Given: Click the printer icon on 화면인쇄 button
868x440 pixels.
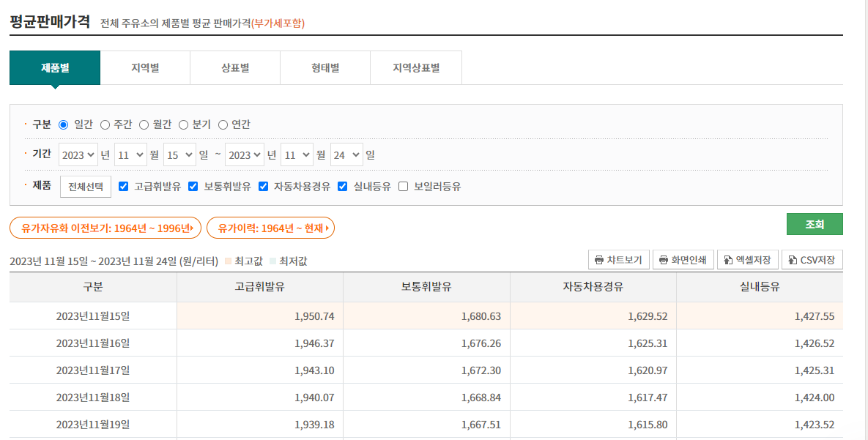Looking at the screenshot, I should [663, 260].
